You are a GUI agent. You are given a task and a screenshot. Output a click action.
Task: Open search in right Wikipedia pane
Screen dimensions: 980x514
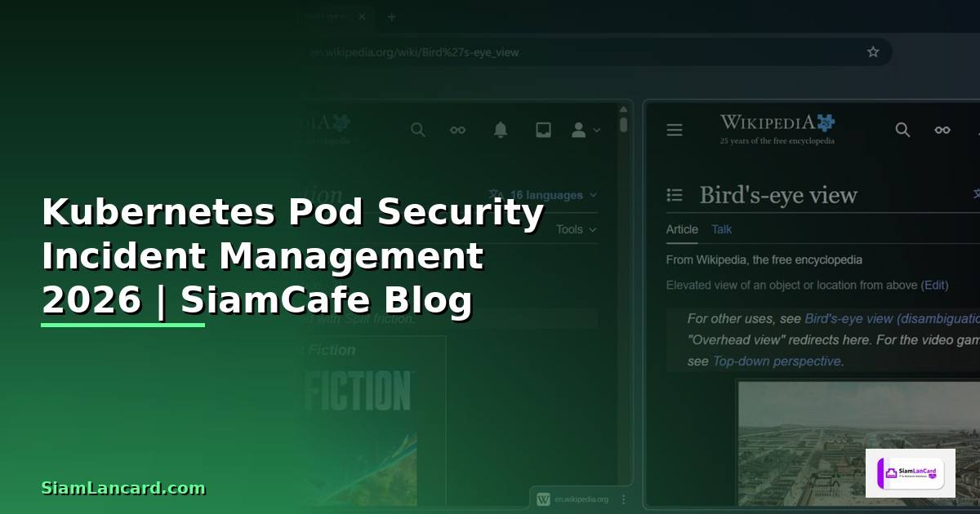902,130
